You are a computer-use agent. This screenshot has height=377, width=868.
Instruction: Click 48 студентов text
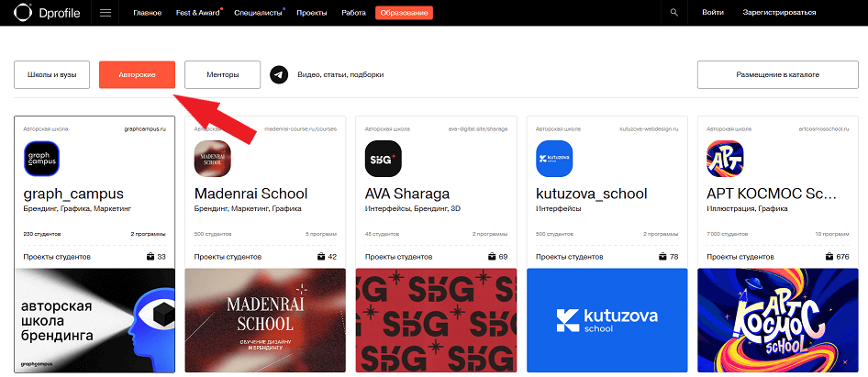pyautogui.click(x=382, y=234)
